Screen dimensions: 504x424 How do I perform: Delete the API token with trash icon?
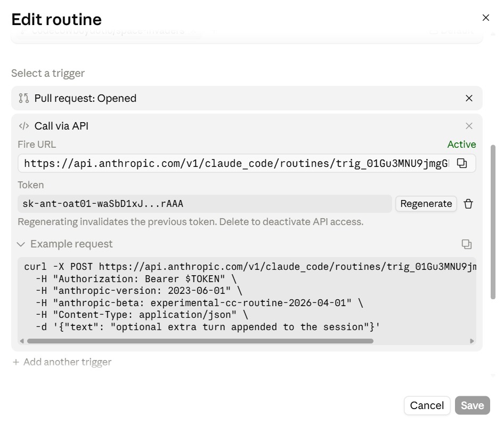click(x=468, y=204)
